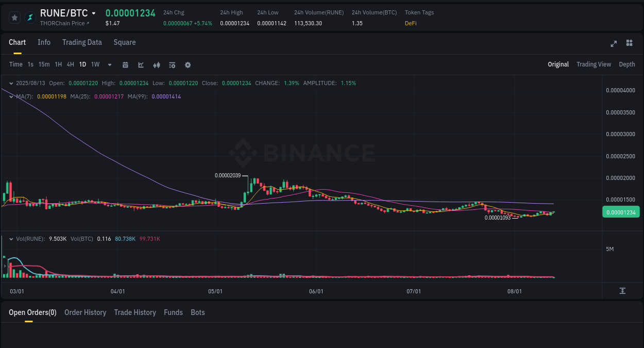Click the candlestick chart type icon

pos(156,65)
